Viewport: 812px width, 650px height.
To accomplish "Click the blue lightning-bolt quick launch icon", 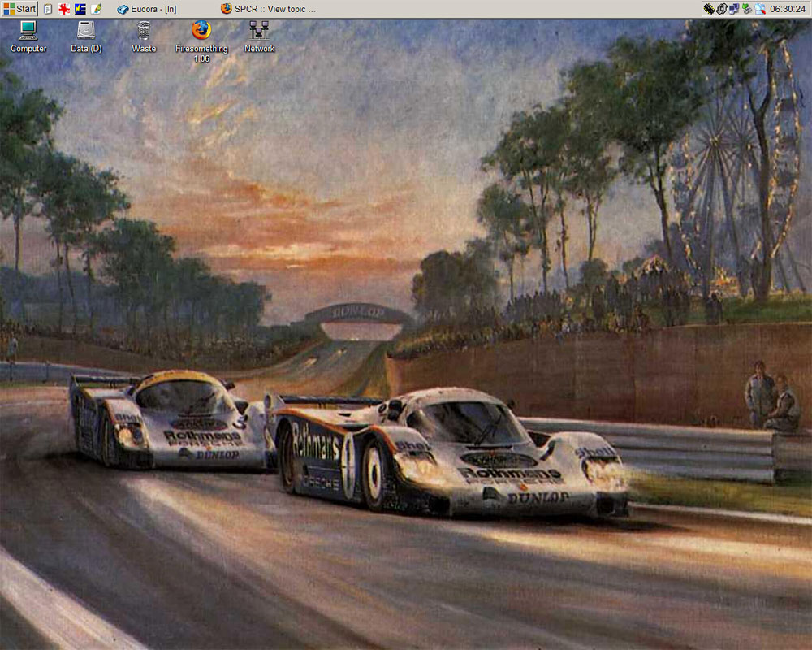I will [80, 9].
